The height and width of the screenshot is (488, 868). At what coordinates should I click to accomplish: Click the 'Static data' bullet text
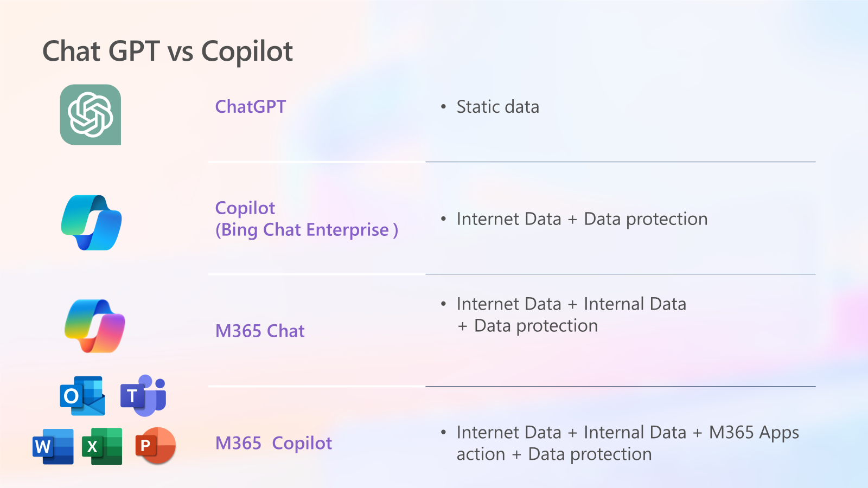pos(497,107)
